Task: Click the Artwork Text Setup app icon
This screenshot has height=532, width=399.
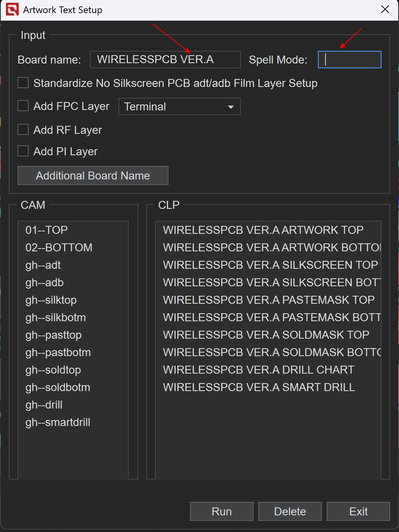Action: (12, 10)
